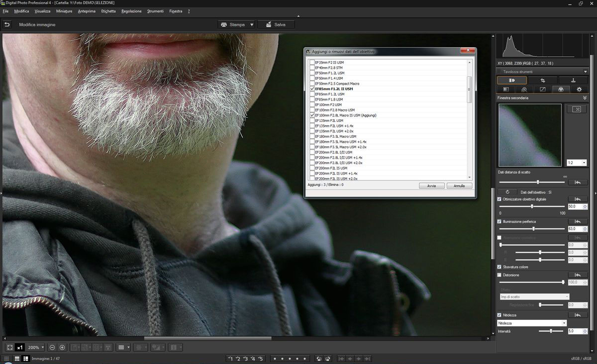Screen dimensions: 597x364
Task: Check the EF50mm F1.4 USM lens checkbox
Action: 312,79
